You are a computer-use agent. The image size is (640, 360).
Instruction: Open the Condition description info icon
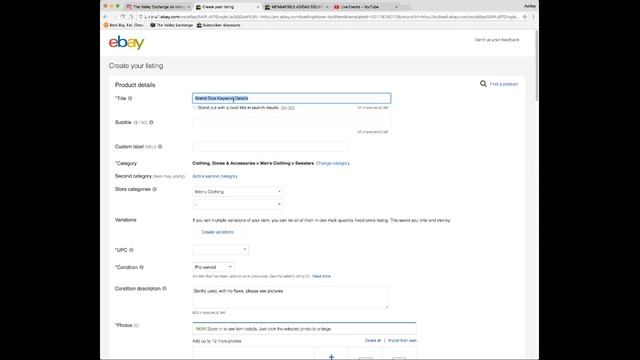(x=164, y=289)
